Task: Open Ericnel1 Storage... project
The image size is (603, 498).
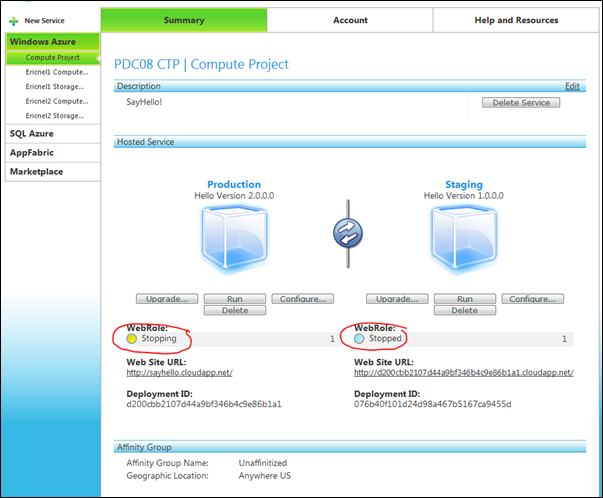Action: [55, 87]
